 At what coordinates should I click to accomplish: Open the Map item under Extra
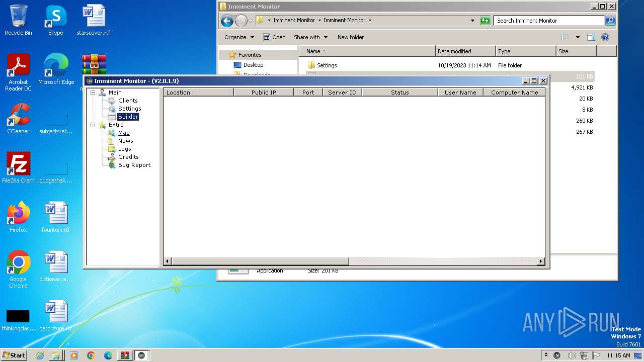(x=124, y=133)
